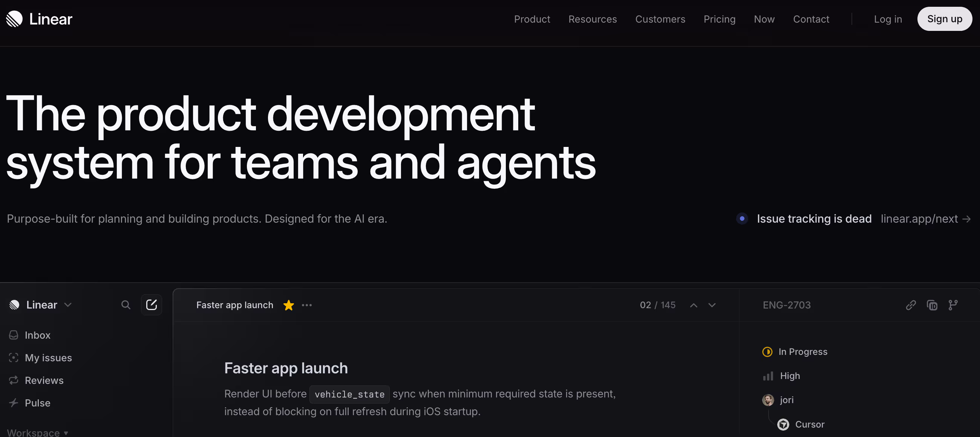Copy the git branch name icon
This screenshot has width=980, height=437.
(x=952, y=305)
